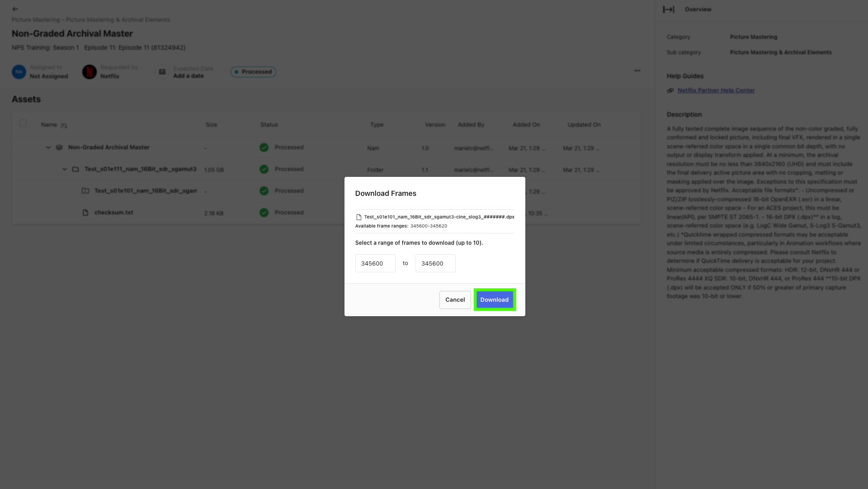Click the Assigned to Not Assigned selector
868x489 pixels.
point(41,71)
